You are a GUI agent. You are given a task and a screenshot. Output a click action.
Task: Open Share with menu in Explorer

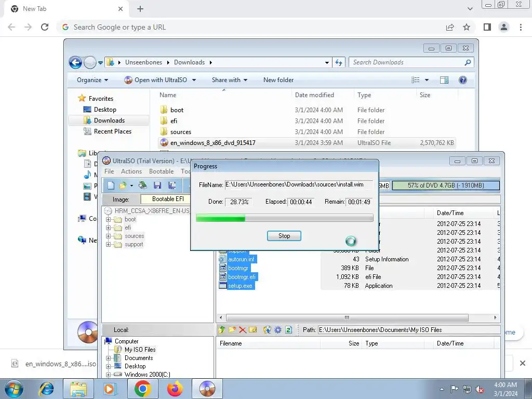229,80
